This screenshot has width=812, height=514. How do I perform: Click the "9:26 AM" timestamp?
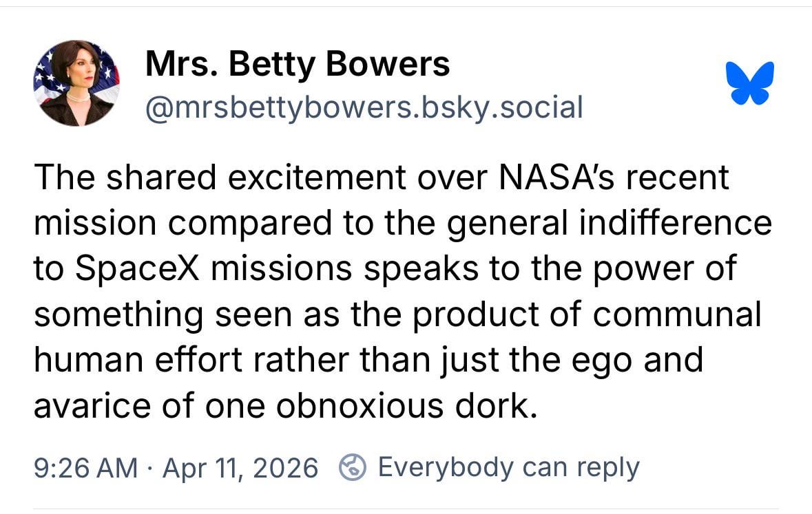pos(85,468)
